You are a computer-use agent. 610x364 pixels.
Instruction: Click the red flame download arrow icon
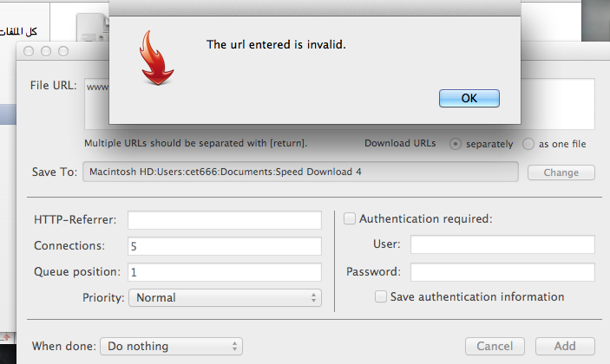pos(156,58)
